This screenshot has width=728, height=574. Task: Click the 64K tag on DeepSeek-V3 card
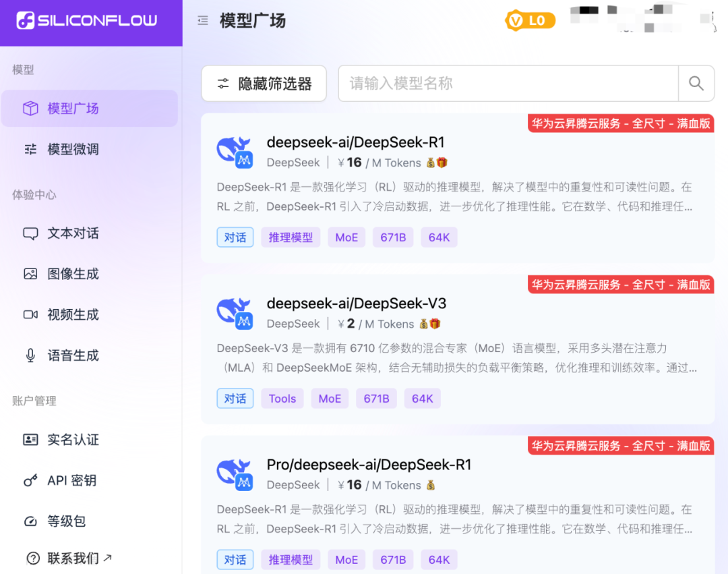point(423,399)
